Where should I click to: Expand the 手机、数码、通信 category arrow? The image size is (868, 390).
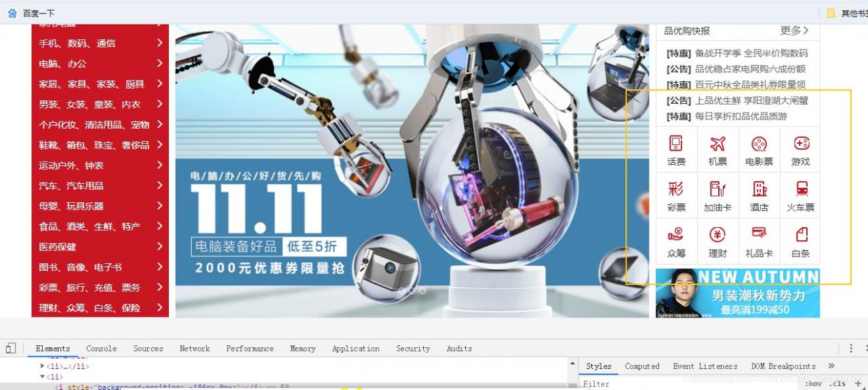point(160,43)
